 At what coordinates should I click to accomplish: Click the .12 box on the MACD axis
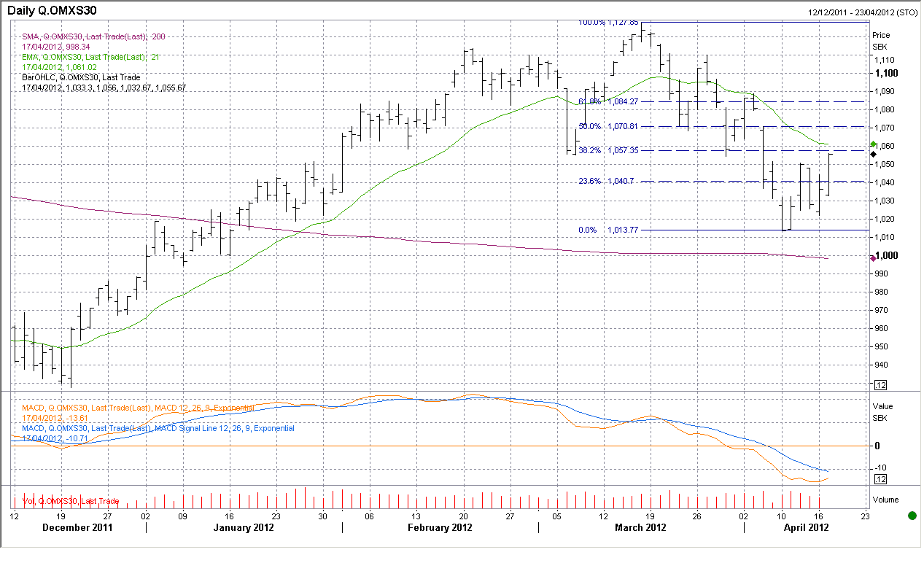[880, 478]
